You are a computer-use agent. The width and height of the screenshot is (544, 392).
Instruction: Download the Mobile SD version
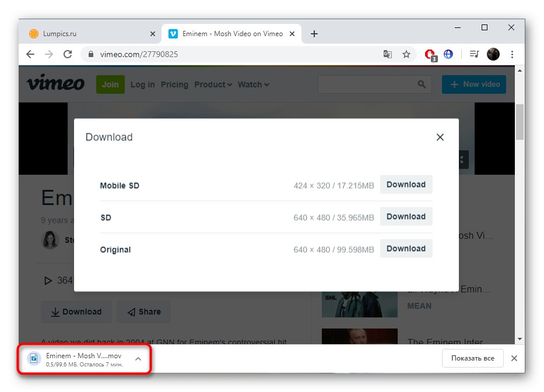pos(406,185)
